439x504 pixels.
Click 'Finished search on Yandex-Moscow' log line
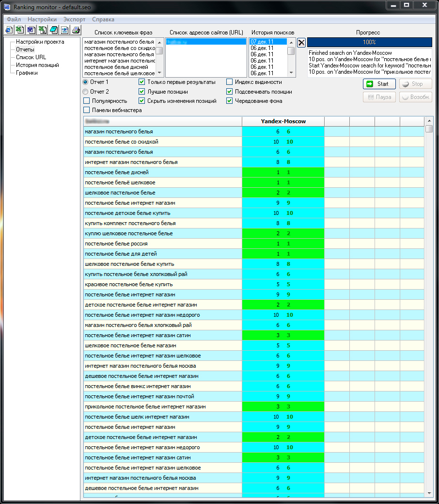[x=350, y=53]
